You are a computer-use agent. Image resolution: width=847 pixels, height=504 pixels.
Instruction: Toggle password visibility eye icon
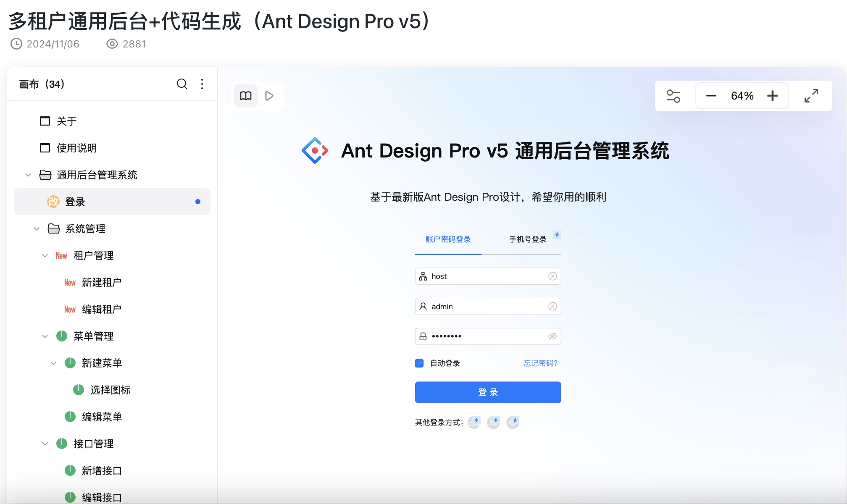(552, 336)
